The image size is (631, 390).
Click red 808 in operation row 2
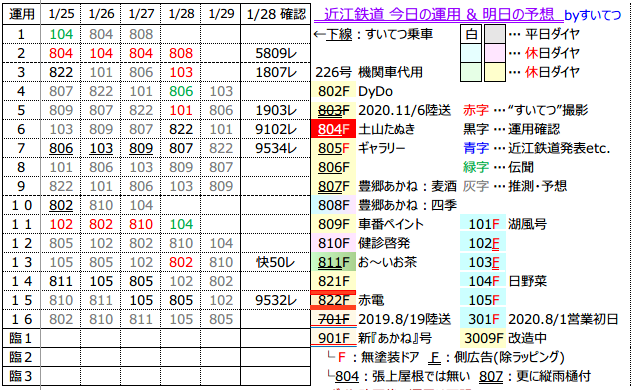(x=181, y=53)
